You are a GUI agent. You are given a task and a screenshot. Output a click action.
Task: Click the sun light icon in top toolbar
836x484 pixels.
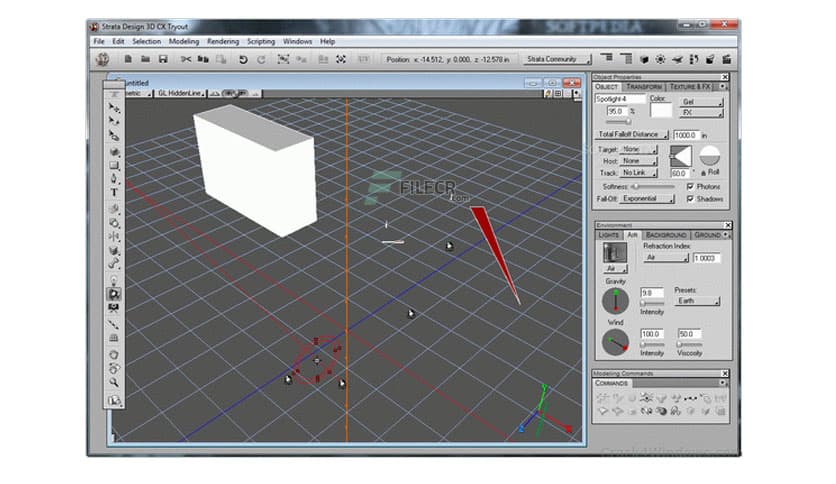(x=661, y=59)
